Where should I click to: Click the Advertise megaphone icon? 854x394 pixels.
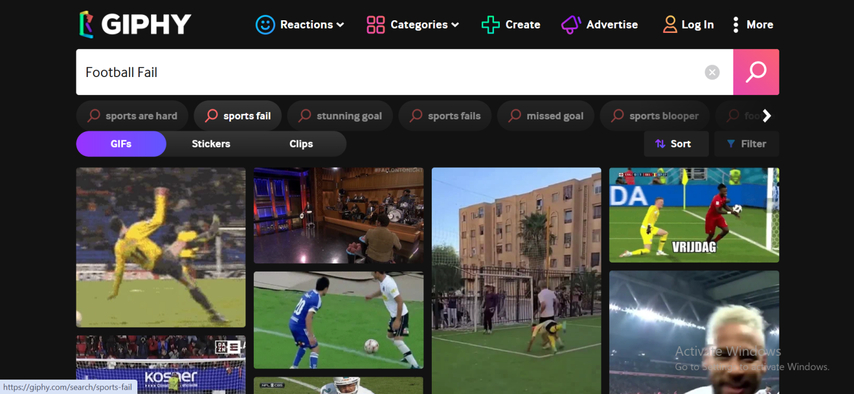click(571, 25)
